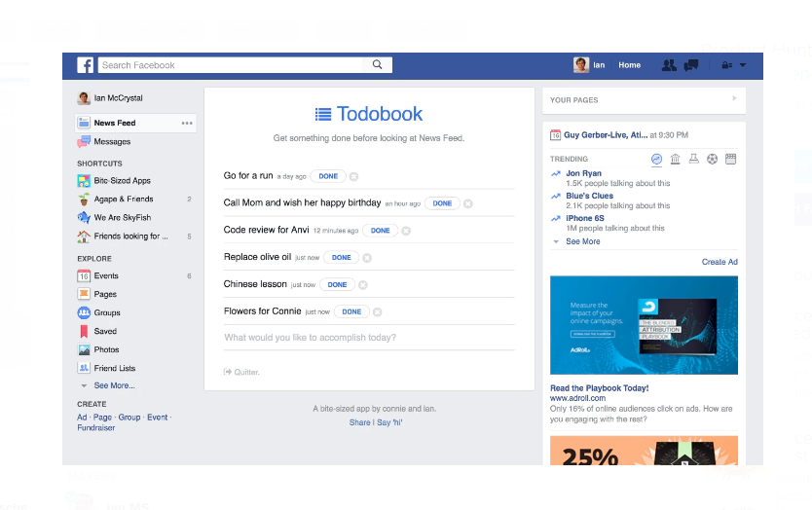Open iPhone 6S trending topic
The width and height of the screenshot is (812, 510).
coord(585,218)
